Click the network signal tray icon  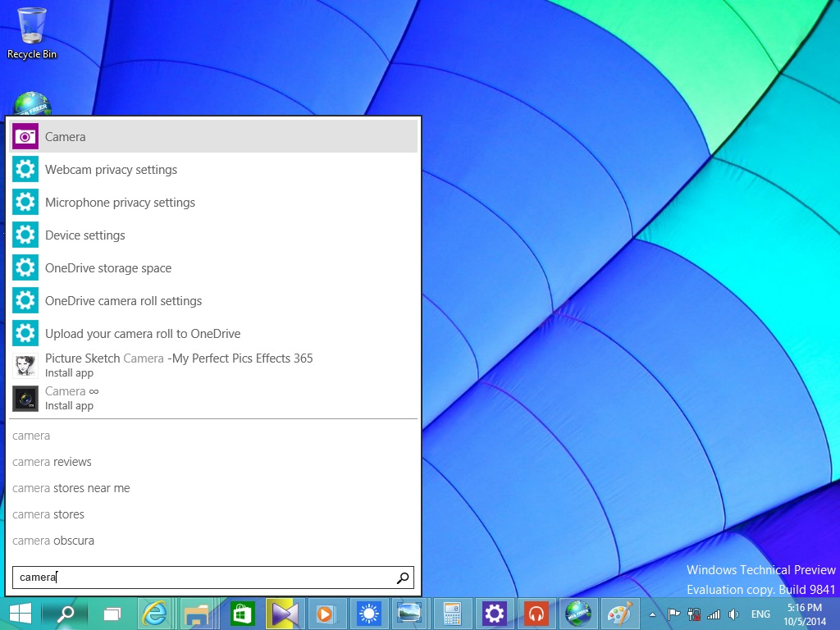(x=714, y=614)
